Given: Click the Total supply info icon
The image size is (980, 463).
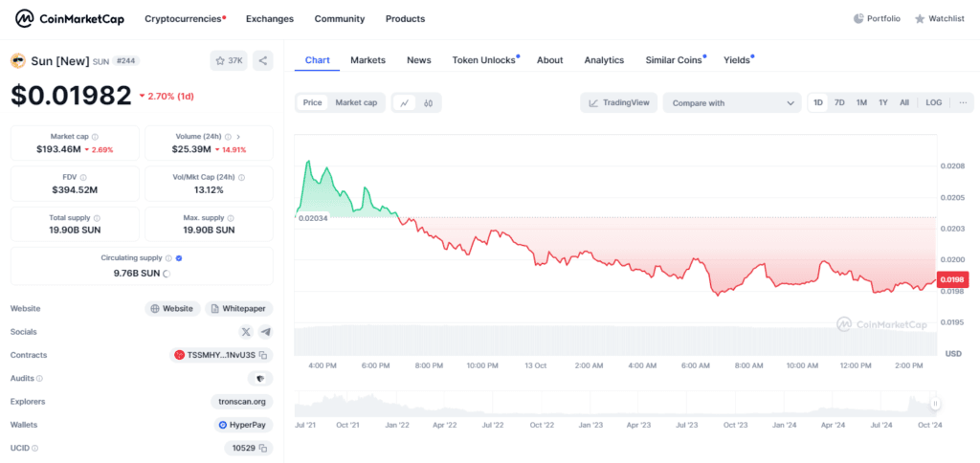Looking at the screenshot, I should coord(97,218).
